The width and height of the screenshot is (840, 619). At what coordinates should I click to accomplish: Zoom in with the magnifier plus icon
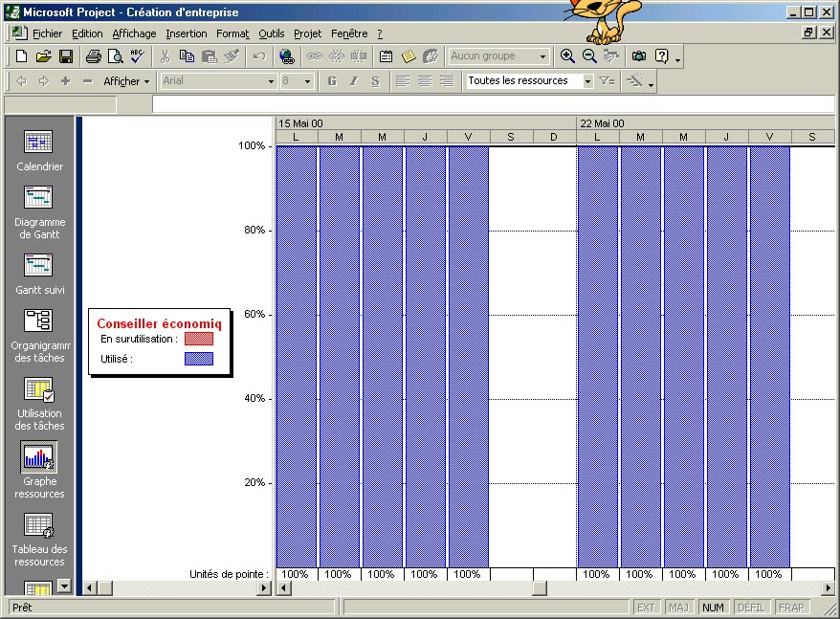coord(567,56)
